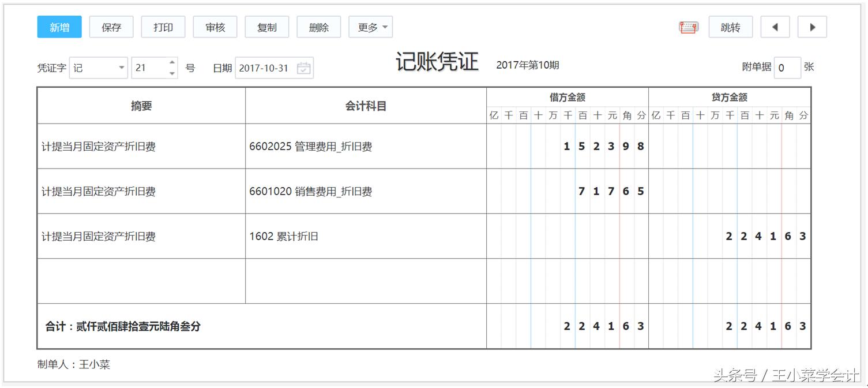
Task: Click 摘要 cell in 累计折旧 row
Action: pyautogui.click(x=141, y=236)
